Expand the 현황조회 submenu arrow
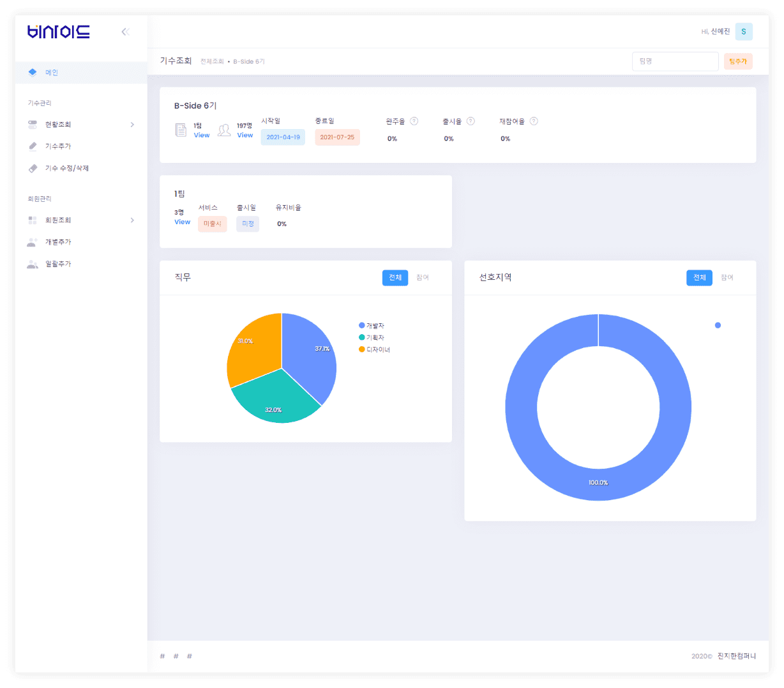The width and height of the screenshot is (784, 688). 132,125
